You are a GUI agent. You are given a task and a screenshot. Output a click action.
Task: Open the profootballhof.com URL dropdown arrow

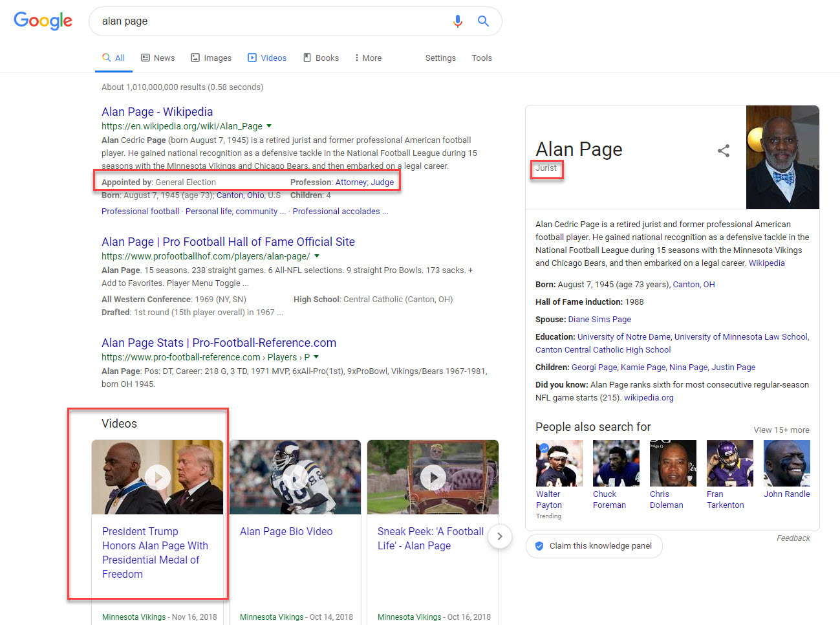[x=317, y=256]
